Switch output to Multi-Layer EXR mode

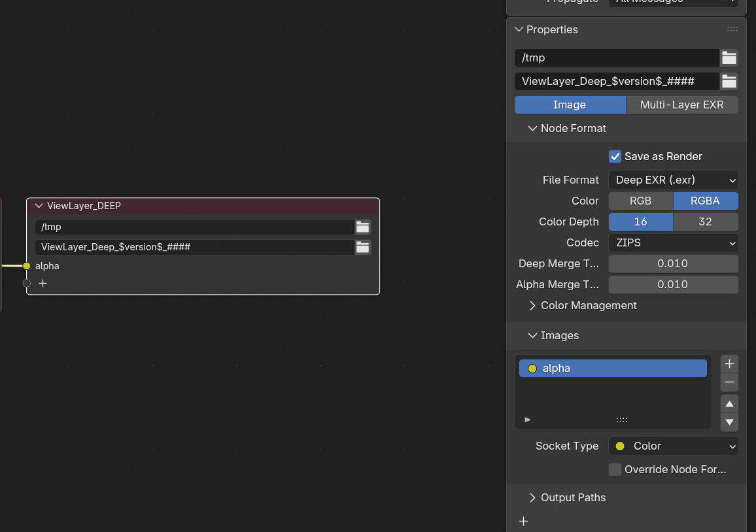tap(681, 105)
